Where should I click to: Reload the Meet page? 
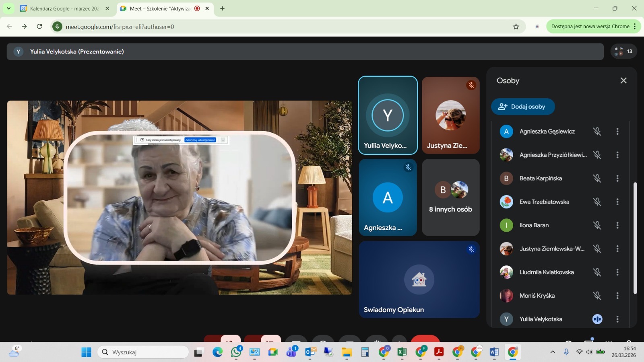point(39,27)
